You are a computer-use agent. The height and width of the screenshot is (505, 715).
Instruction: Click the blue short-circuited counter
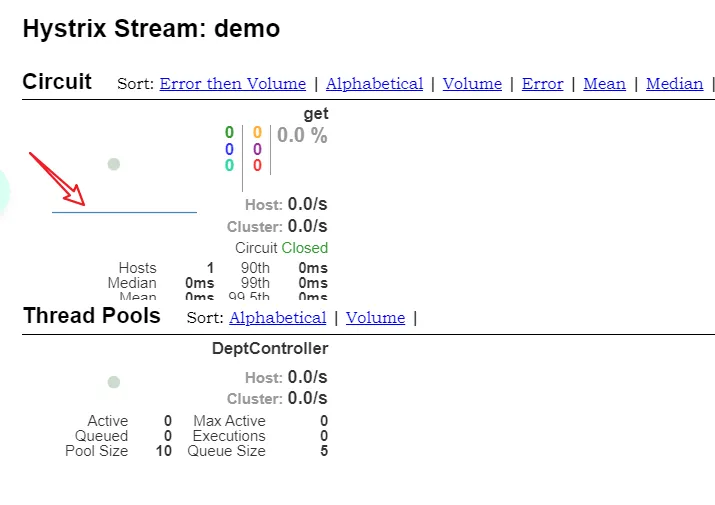(x=229, y=150)
